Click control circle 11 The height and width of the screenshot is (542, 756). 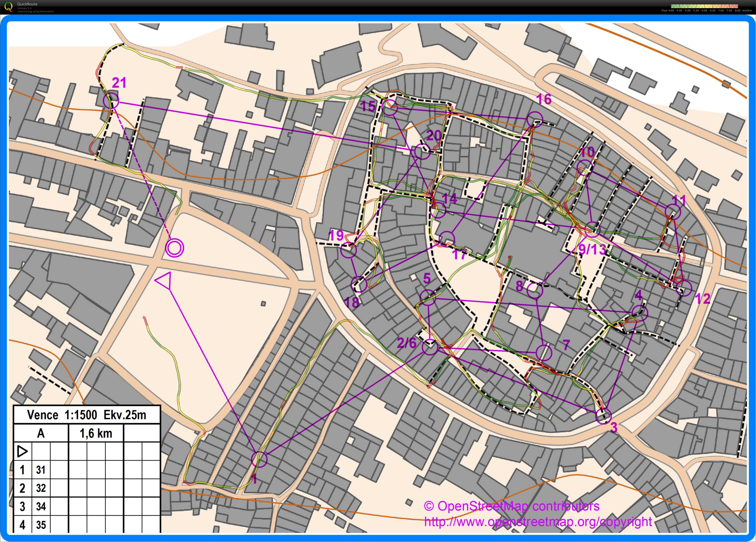(673, 212)
